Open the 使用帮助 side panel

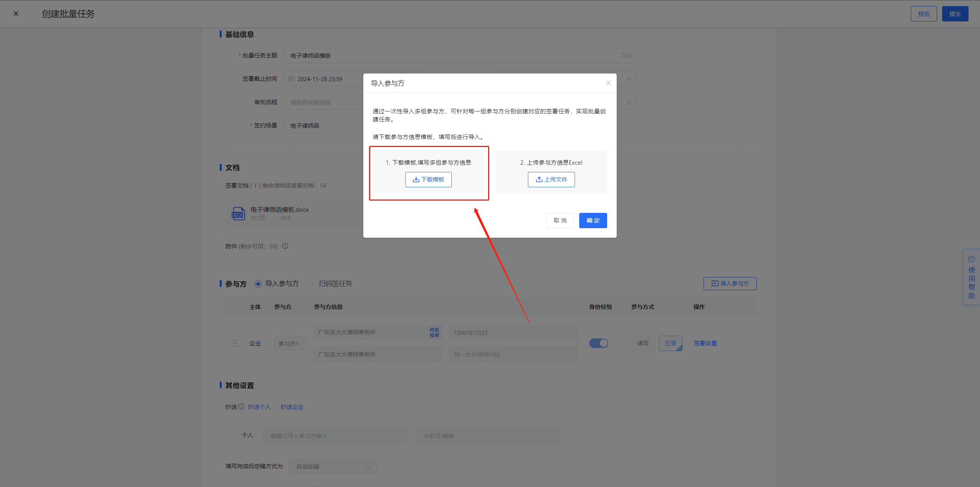point(972,277)
